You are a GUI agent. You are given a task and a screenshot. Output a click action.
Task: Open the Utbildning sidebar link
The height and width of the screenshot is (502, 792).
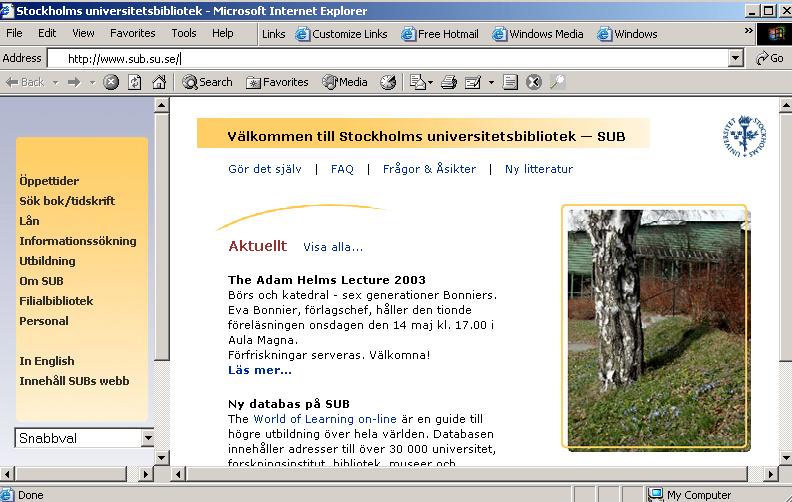[x=47, y=261]
